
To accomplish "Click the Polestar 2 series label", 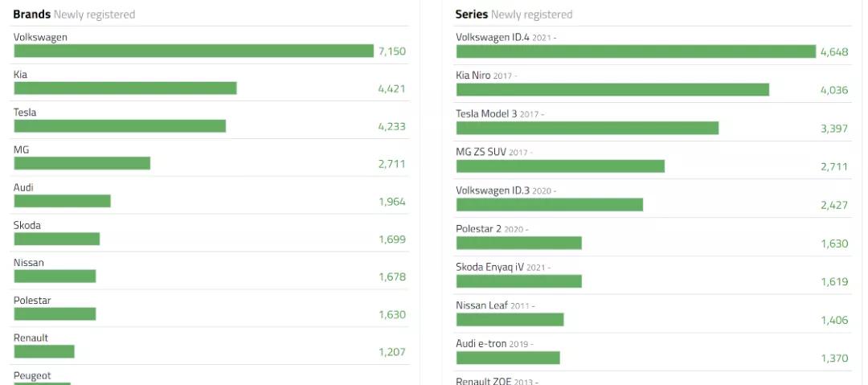I will pos(478,229).
